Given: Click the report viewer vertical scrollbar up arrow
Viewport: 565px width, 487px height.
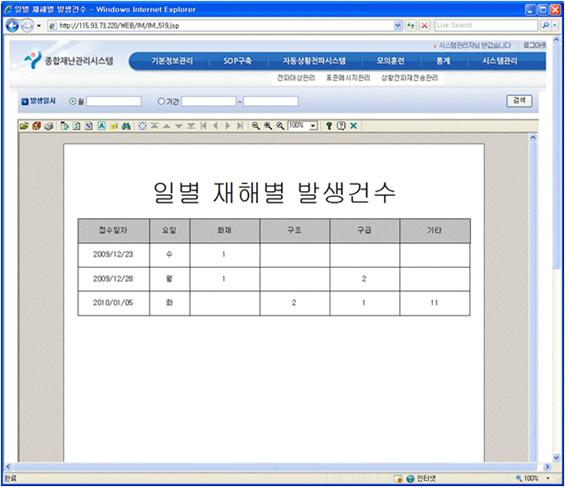Looking at the screenshot, I should pyautogui.click(x=533, y=138).
